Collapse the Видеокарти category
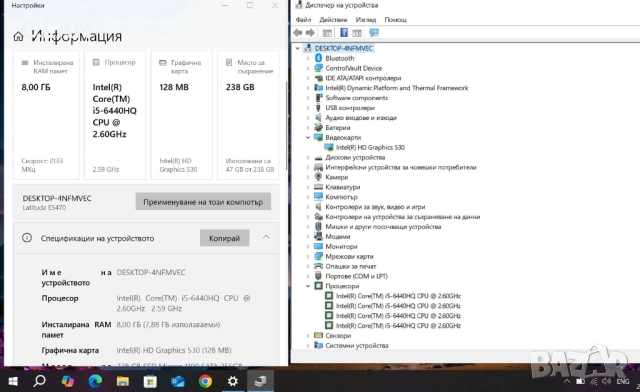This screenshot has width=640, height=392. (308, 138)
